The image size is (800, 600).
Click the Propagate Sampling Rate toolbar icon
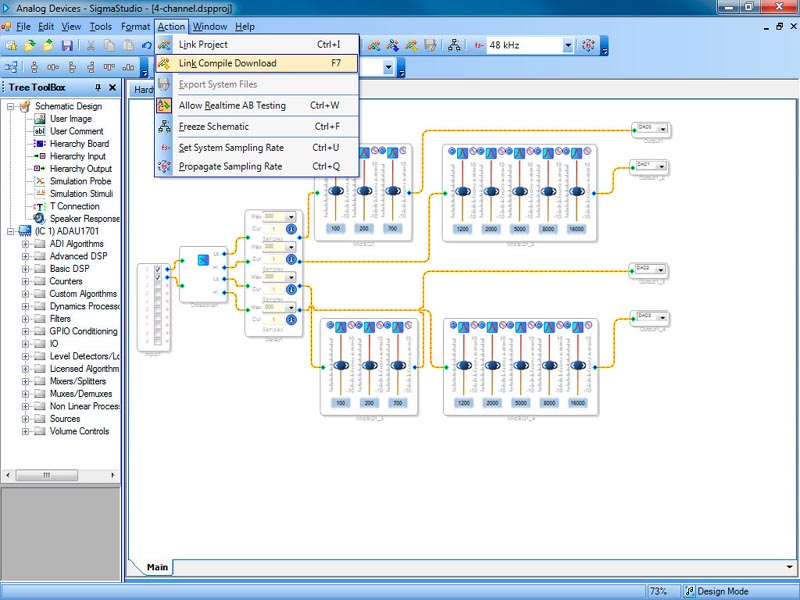click(x=588, y=45)
